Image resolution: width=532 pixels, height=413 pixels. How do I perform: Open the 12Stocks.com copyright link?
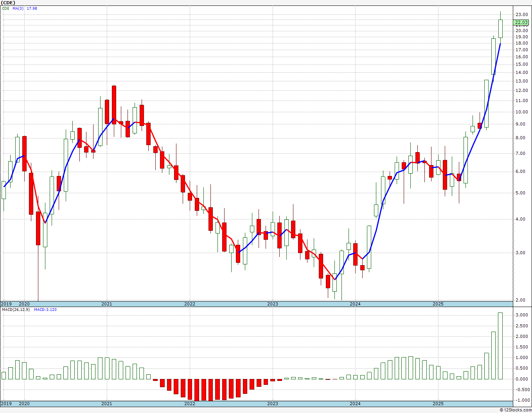pyautogui.click(x=516, y=410)
